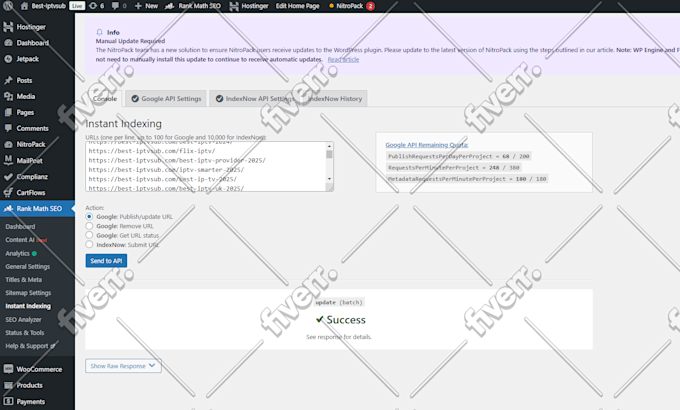Click the NitroPack sidebar icon
Image resolution: width=680 pixels, height=410 pixels.
(x=8, y=144)
